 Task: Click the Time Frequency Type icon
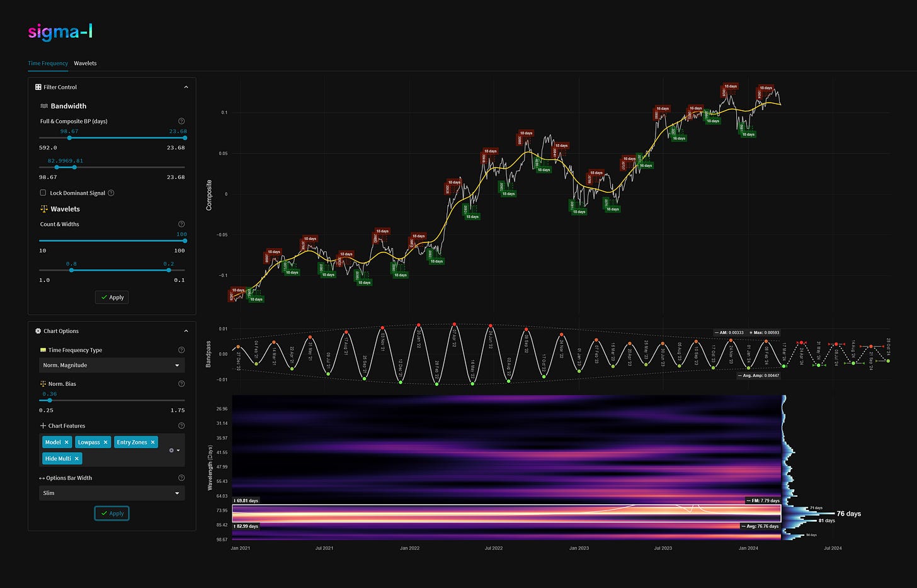[43, 350]
